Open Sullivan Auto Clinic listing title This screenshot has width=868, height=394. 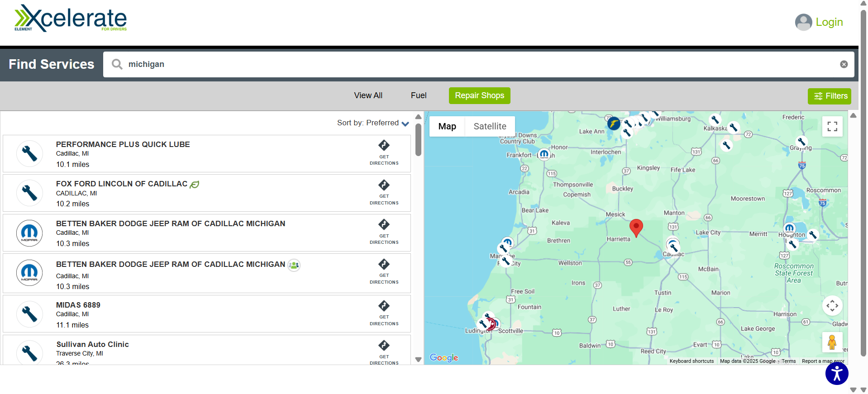[92, 344]
